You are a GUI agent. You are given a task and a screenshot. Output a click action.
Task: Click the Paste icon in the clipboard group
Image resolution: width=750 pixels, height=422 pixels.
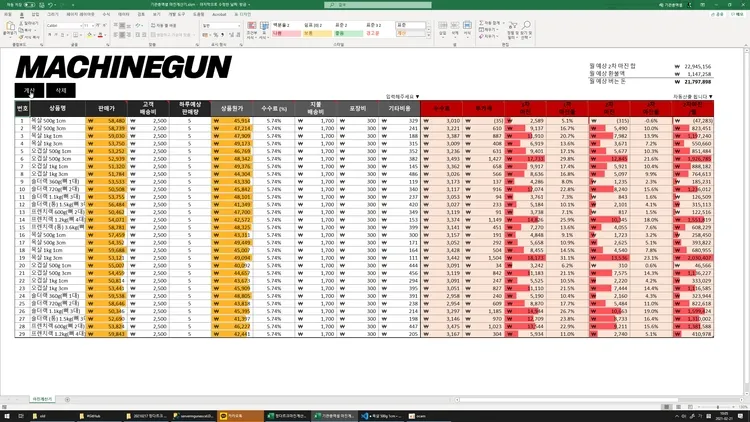9,27
